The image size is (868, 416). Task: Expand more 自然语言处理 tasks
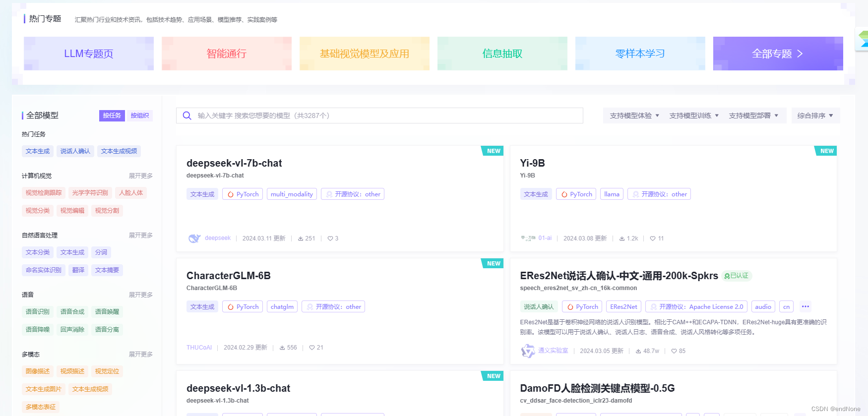pos(141,236)
